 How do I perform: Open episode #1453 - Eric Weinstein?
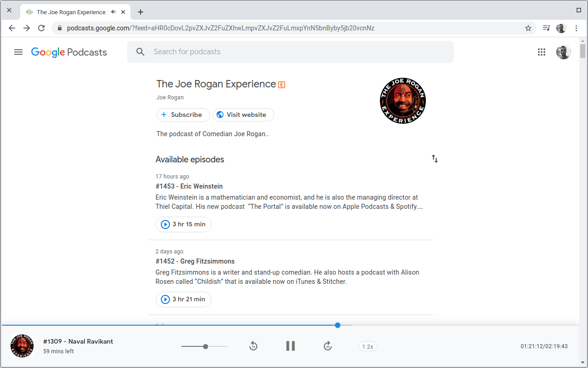coord(189,186)
